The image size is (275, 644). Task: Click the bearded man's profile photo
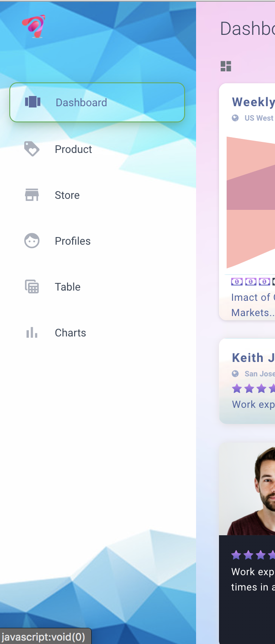(x=250, y=489)
